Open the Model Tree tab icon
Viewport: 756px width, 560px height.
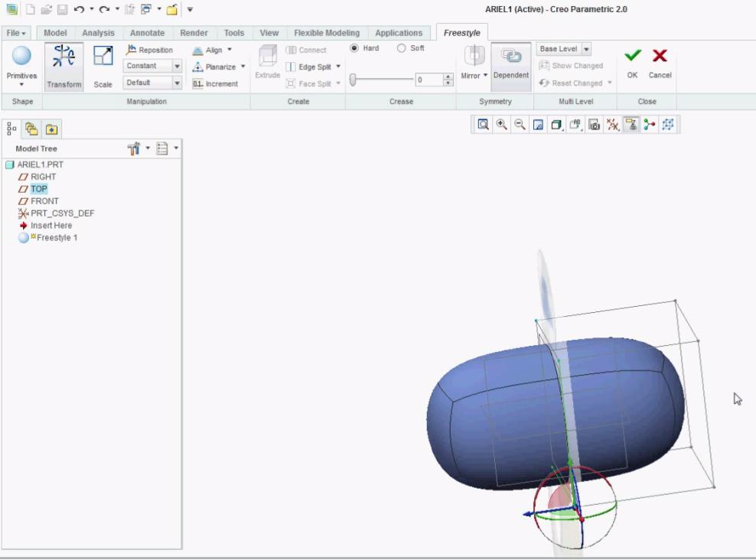(12, 129)
